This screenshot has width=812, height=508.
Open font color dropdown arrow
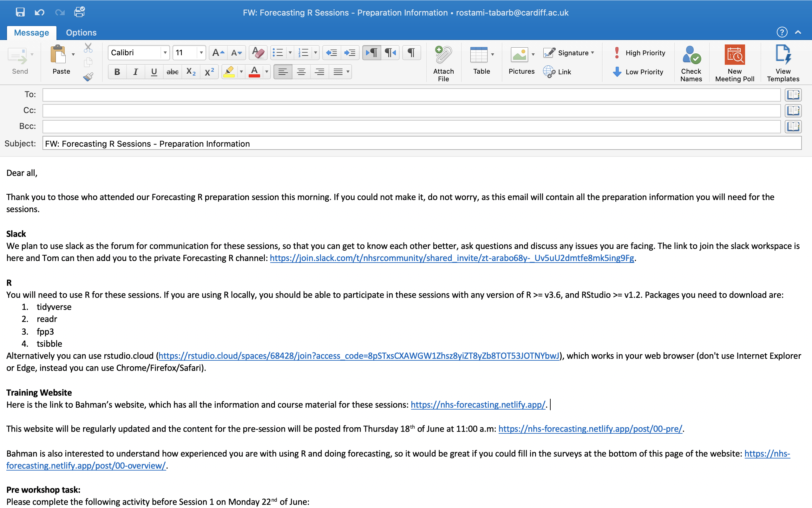click(x=267, y=72)
